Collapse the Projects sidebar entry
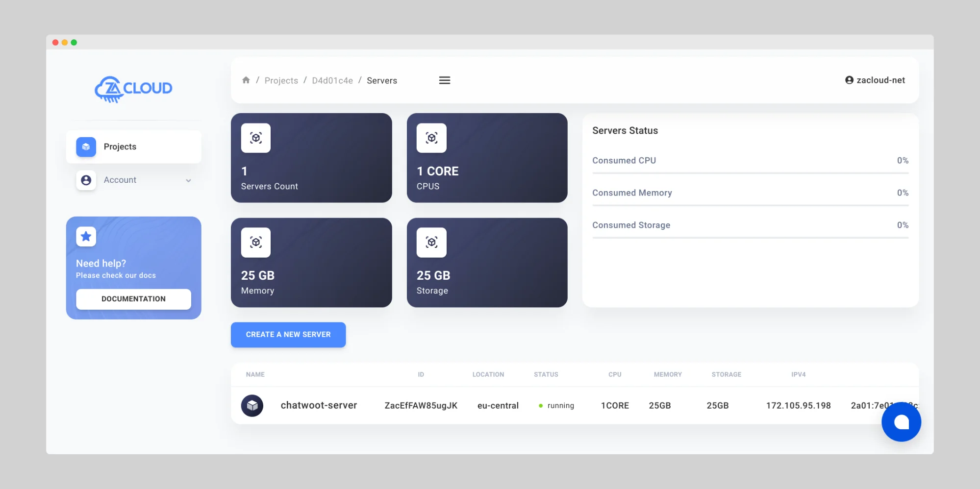The image size is (980, 489). click(133, 147)
